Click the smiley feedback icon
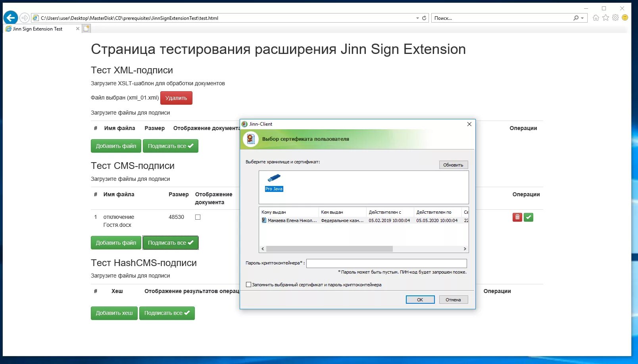 625,18
